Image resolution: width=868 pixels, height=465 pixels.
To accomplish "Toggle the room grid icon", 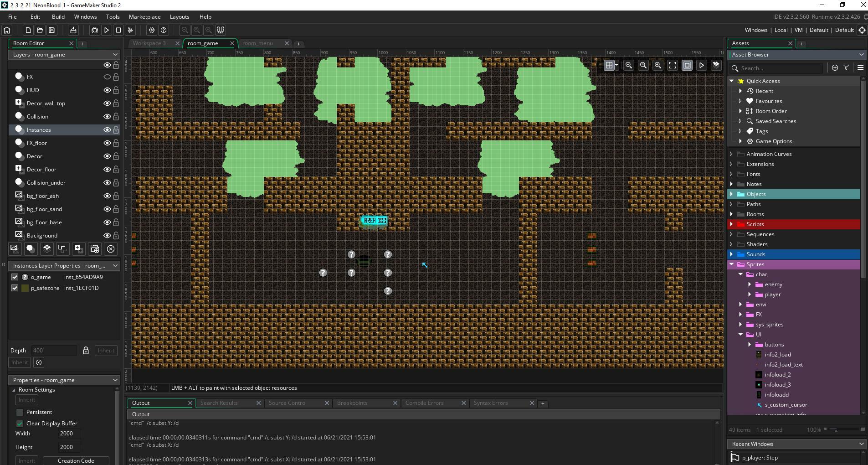I will [609, 65].
